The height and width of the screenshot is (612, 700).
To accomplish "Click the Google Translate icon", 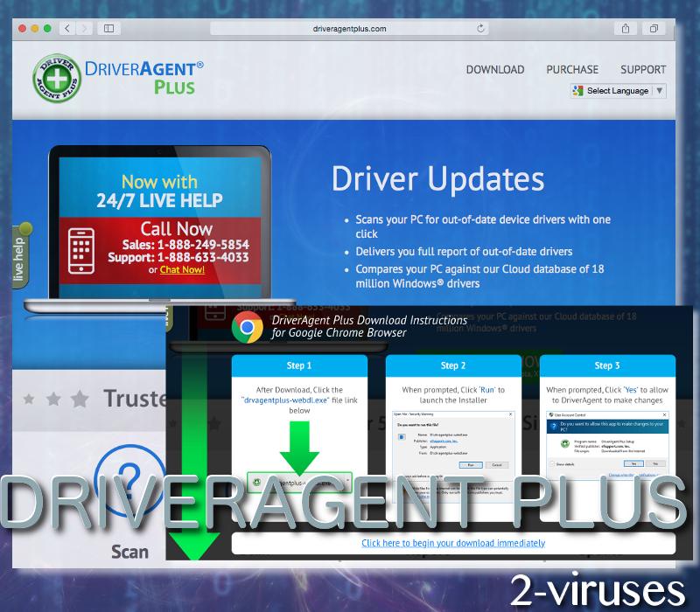I will pos(578,91).
